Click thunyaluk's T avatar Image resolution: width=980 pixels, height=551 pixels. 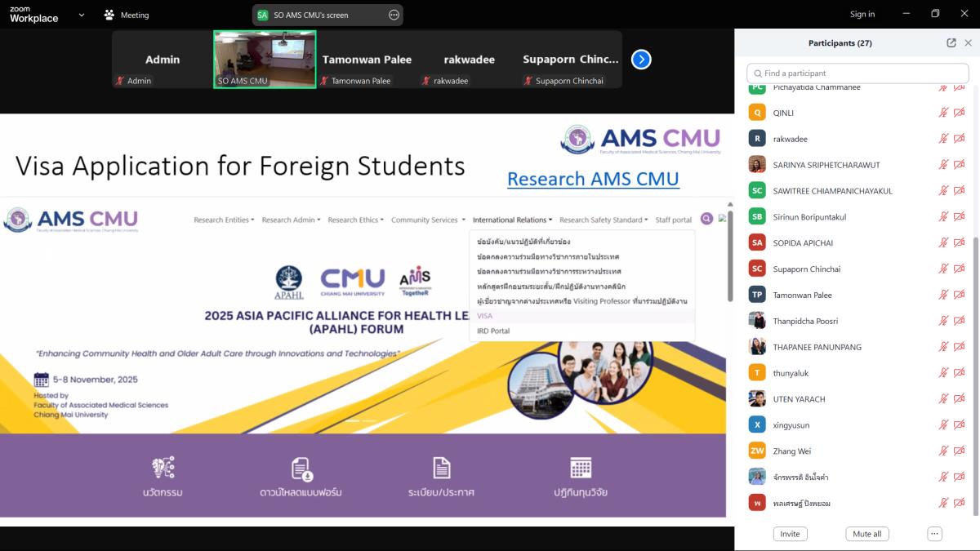[x=757, y=373]
